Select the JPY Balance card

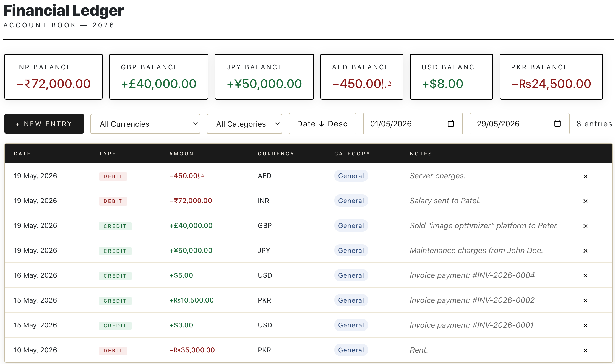[x=264, y=77]
